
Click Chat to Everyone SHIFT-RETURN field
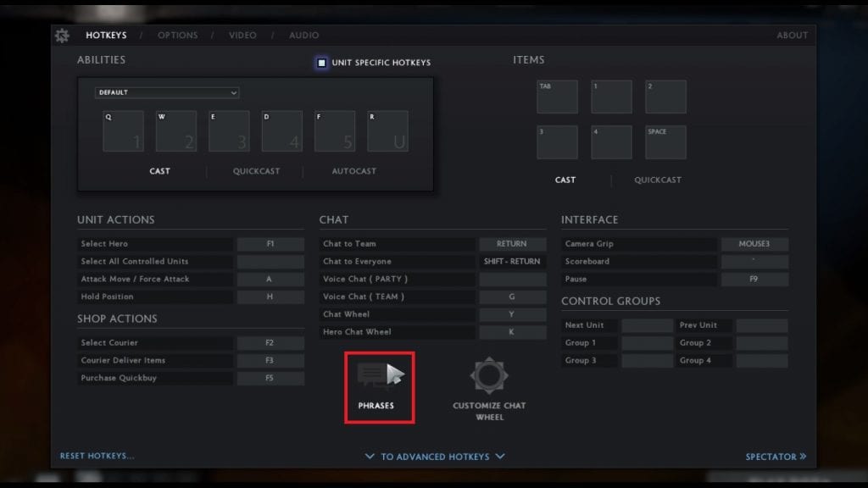[x=512, y=262]
